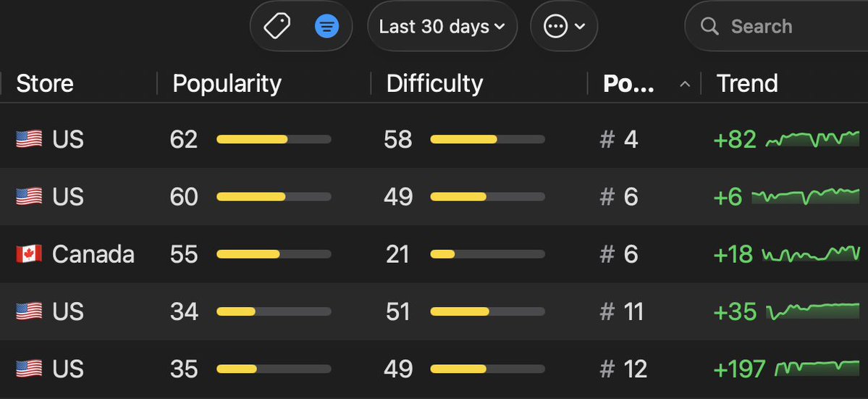Click popularity bar showing 62
The image size is (868, 399).
click(274, 140)
